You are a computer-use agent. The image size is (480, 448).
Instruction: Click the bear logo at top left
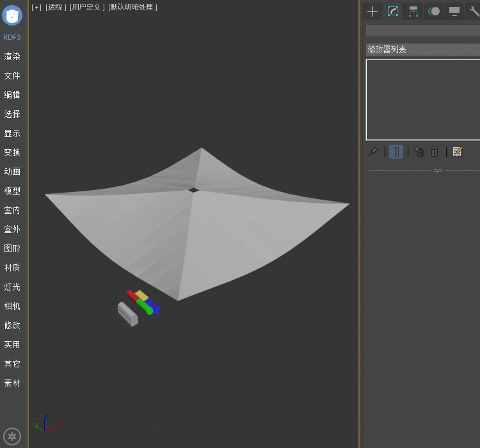pos(12,15)
